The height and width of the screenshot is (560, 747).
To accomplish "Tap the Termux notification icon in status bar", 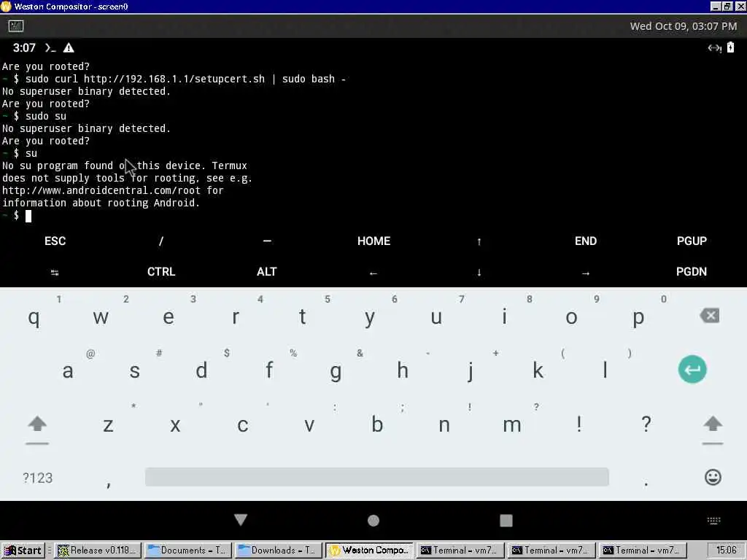I will pos(50,47).
